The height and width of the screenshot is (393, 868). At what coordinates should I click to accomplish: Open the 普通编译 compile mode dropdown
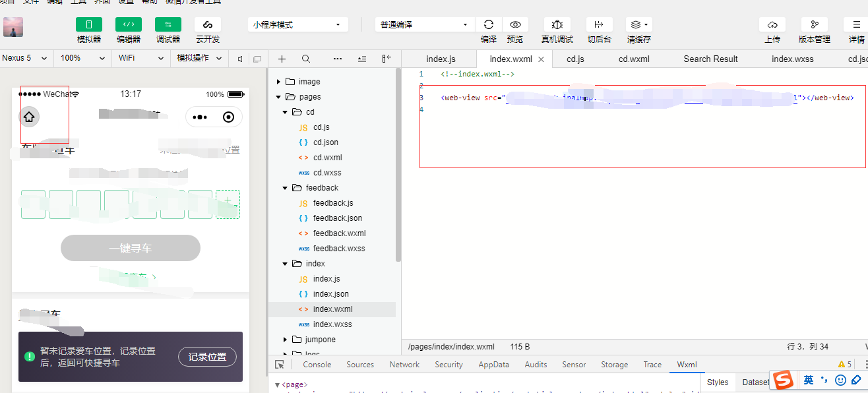pos(425,24)
